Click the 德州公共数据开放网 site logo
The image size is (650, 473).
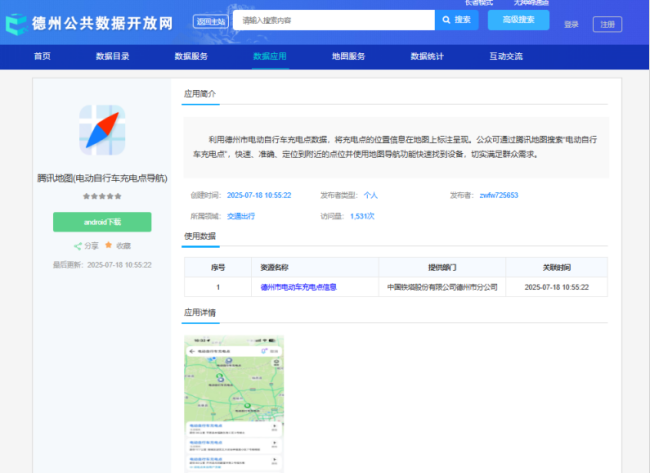coord(88,21)
